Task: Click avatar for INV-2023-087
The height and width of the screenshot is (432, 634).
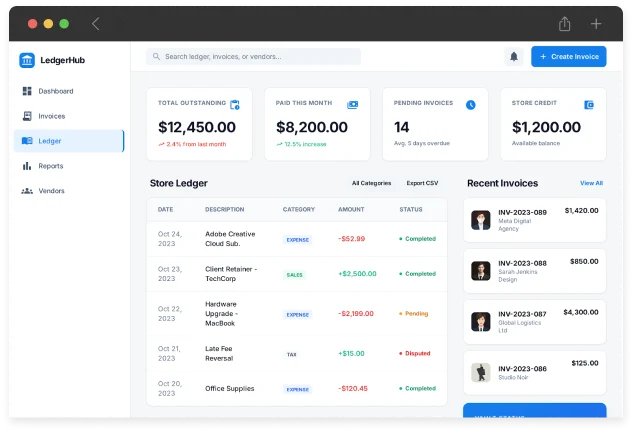Action: click(x=481, y=322)
